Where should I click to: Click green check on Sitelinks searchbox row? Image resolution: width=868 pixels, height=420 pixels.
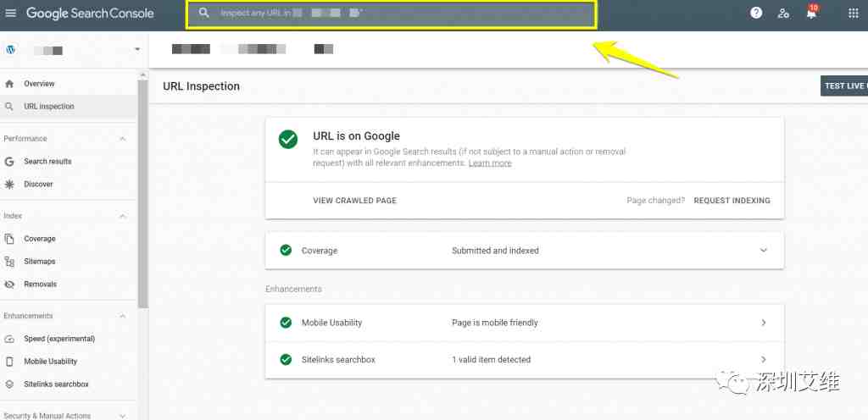point(286,360)
